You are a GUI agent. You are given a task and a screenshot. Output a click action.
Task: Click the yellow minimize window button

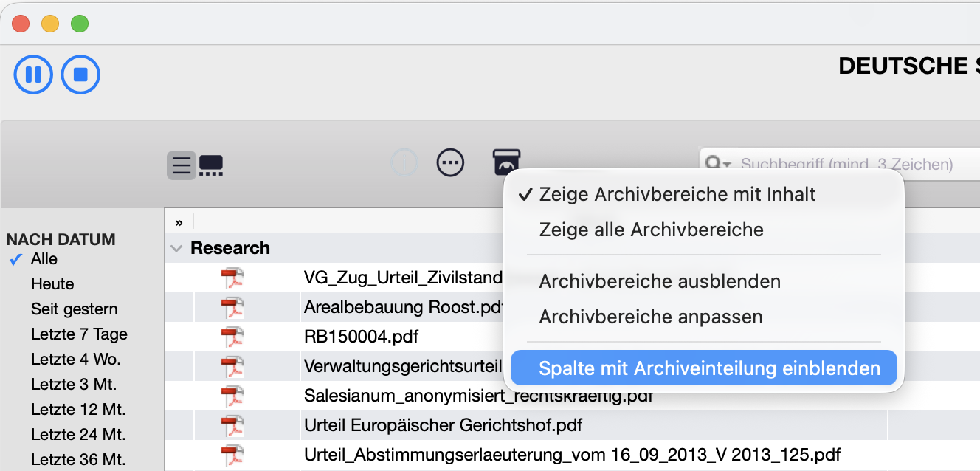click(50, 24)
